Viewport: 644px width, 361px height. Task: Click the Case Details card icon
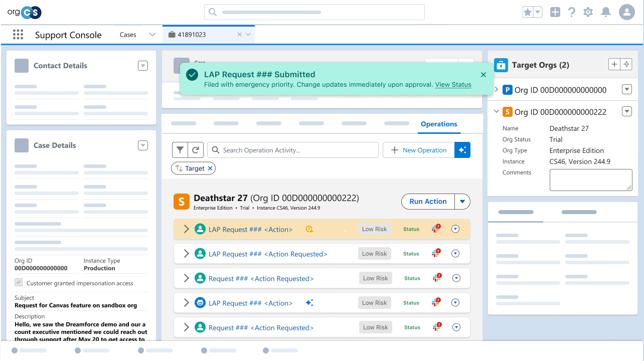coord(22,145)
